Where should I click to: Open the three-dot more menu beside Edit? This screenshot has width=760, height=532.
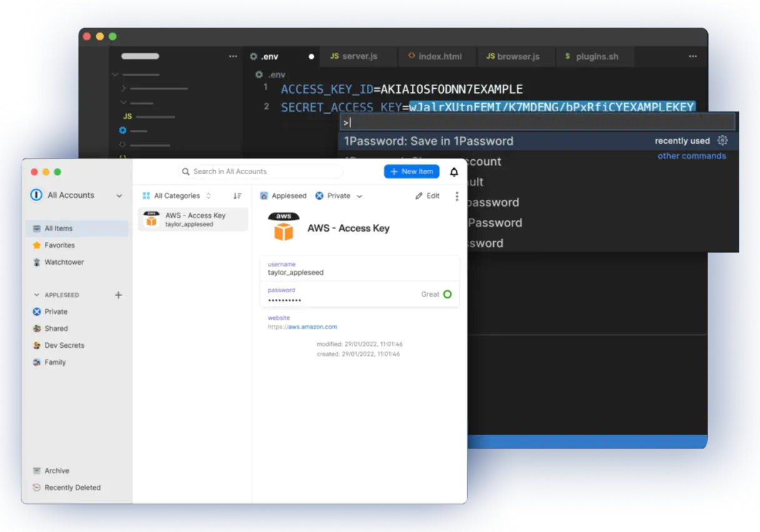click(457, 196)
